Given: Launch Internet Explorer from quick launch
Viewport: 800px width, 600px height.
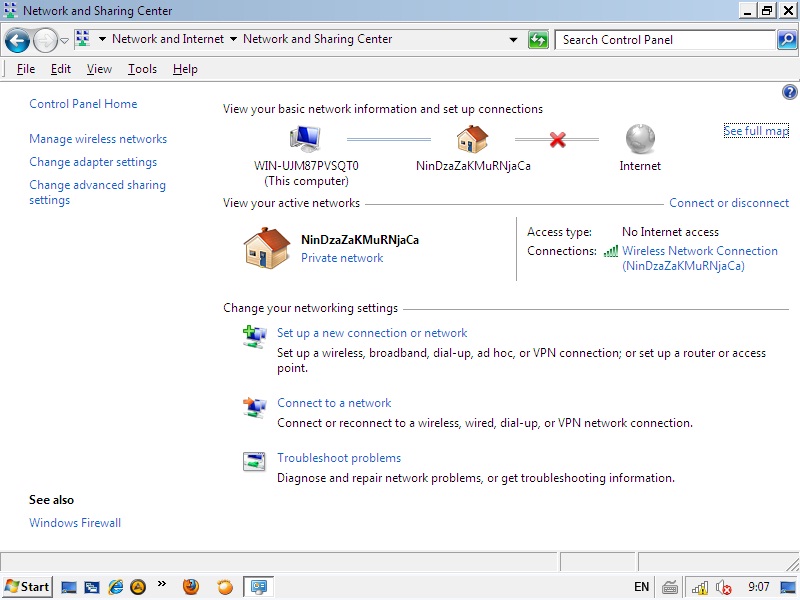Looking at the screenshot, I should pyautogui.click(x=115, y=587).
